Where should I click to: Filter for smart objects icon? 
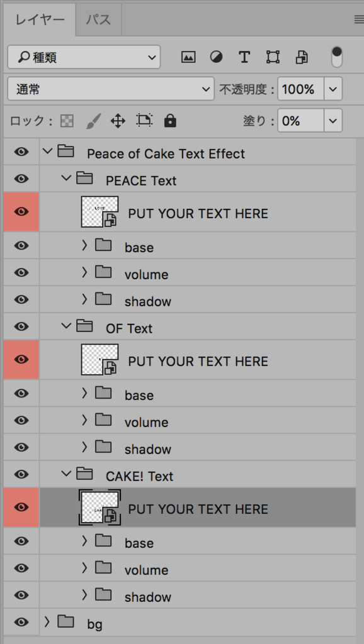click(x=302, y=57)
